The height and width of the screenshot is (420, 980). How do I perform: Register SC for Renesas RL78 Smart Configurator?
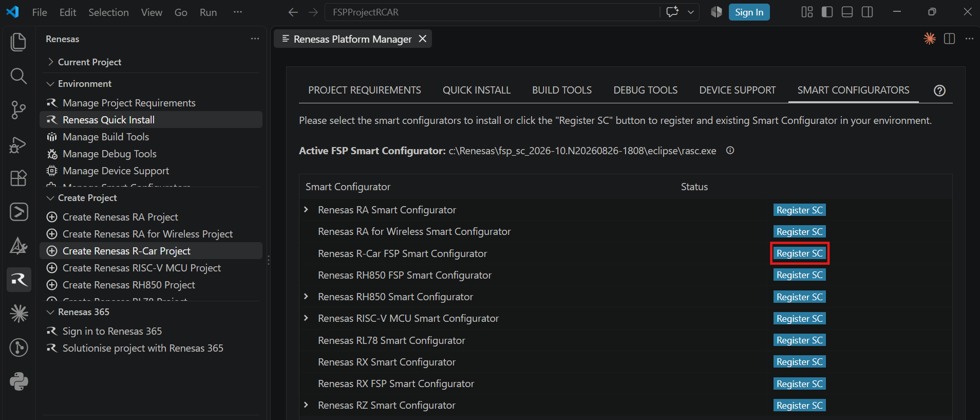coord(800,340)
